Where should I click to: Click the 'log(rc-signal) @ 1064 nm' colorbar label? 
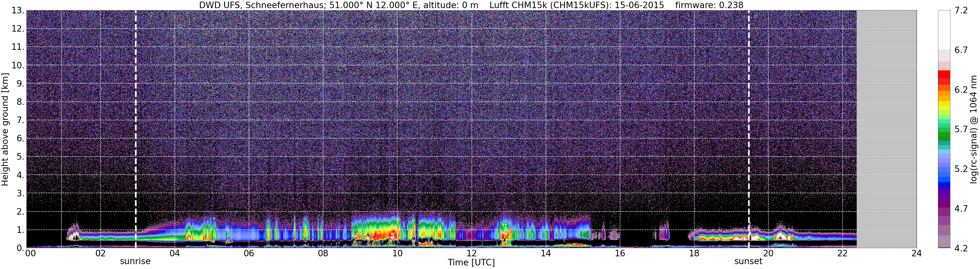(973, 130)
